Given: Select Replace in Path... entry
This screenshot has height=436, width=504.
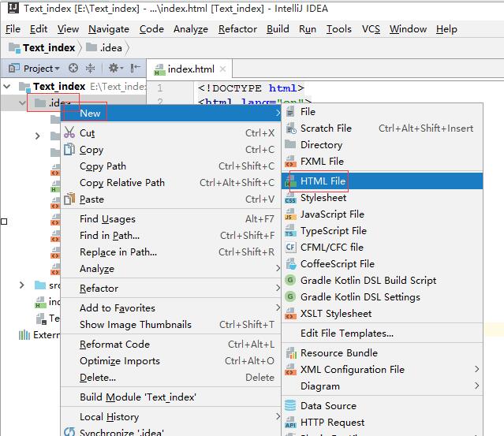Looking at the screenshot, I should click(x=170, y=252).
